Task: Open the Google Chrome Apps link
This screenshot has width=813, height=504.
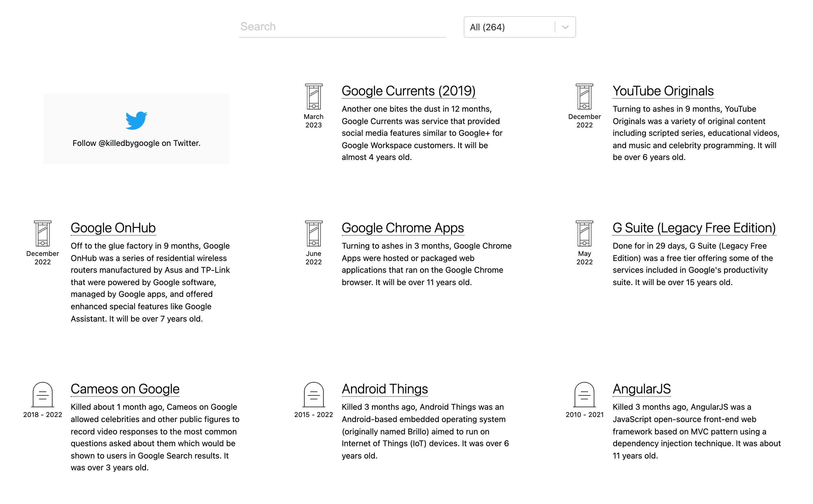Action: [403, 228]
